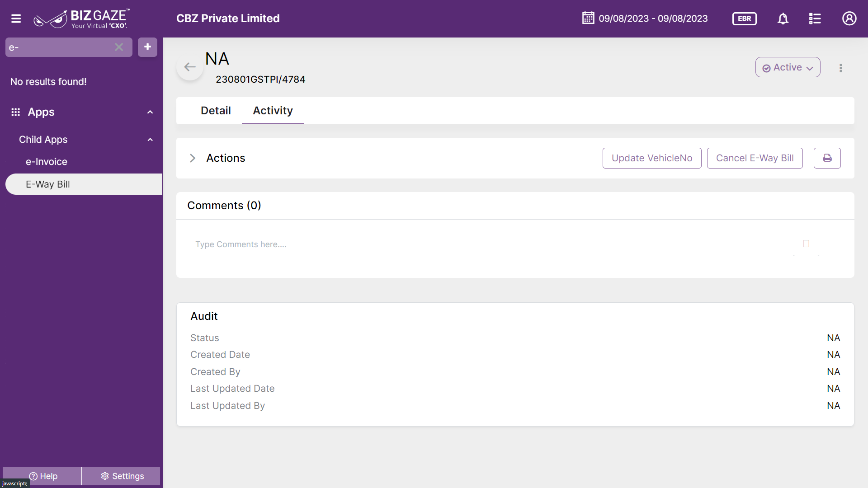
Task: Click the date range 09/08/2023 text
Action: coord(653,19)
